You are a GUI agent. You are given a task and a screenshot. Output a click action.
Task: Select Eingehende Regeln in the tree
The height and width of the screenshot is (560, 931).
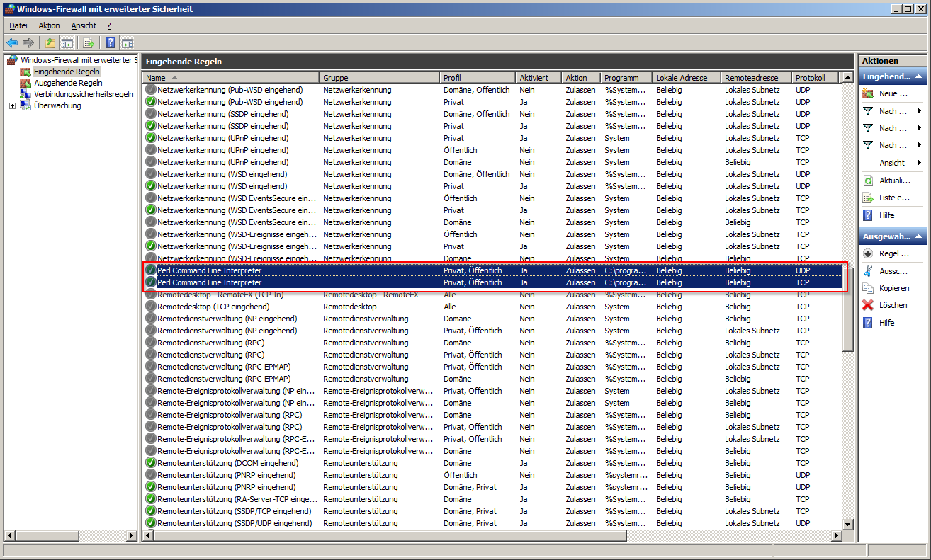click(67, 72)
